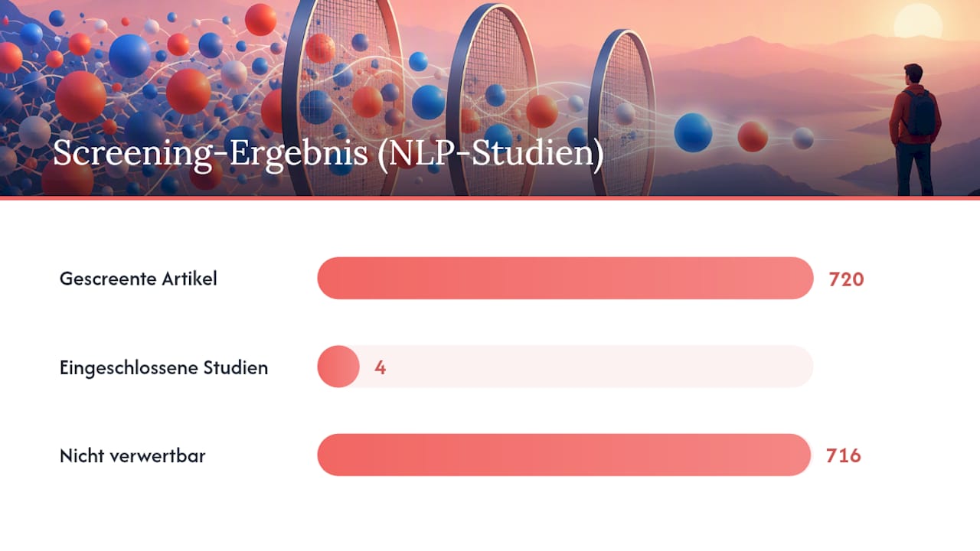Click the smallest sieve ring
The width and height of the screenshot is (980, 551).
pos(622,112)
